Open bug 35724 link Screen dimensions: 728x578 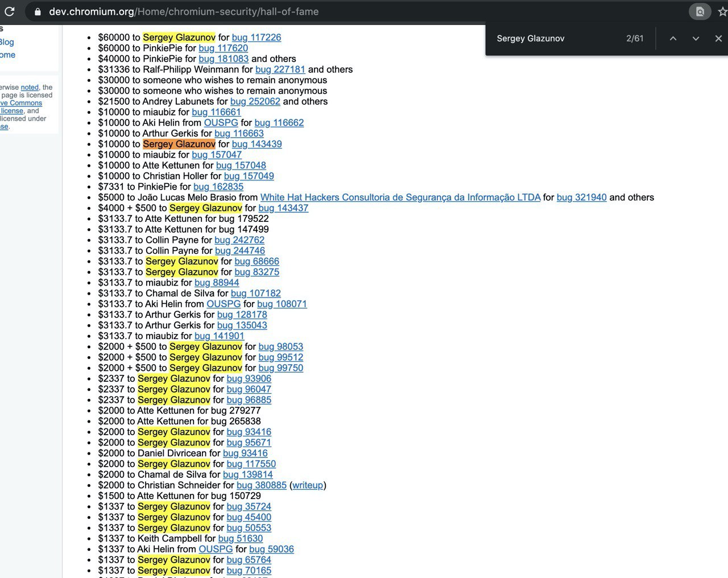[x=249, y=507]
